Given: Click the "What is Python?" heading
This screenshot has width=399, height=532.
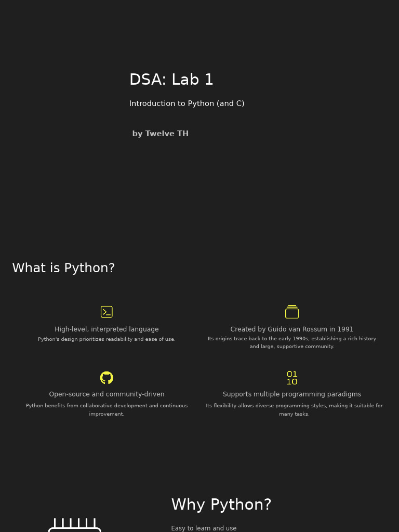Looking at the screenshot, I should click(x=63, y=268).
